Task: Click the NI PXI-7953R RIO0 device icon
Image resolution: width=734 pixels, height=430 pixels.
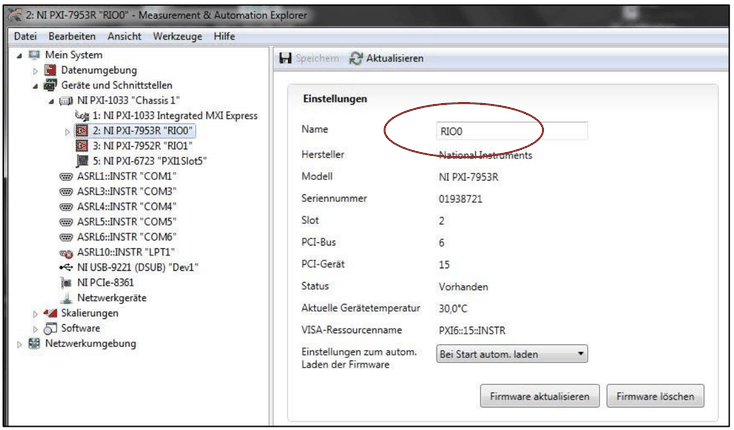Action: (x=82, y=131)
